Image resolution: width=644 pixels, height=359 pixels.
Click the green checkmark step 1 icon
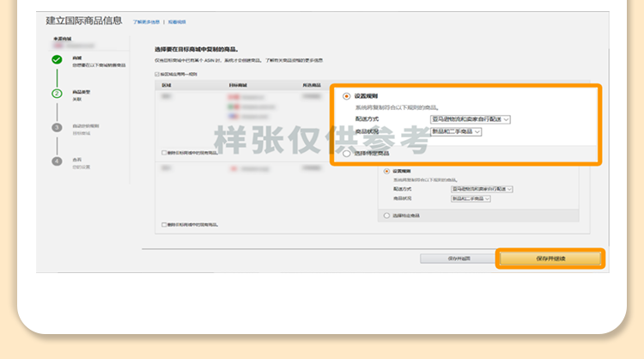click(57, 59)
